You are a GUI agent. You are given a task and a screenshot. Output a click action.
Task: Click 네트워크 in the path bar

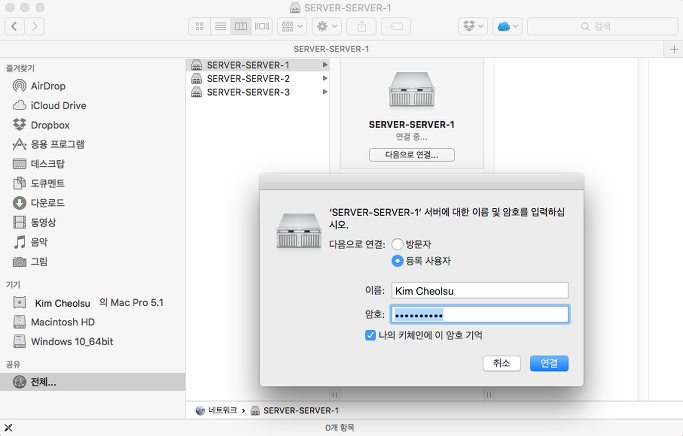216,410
